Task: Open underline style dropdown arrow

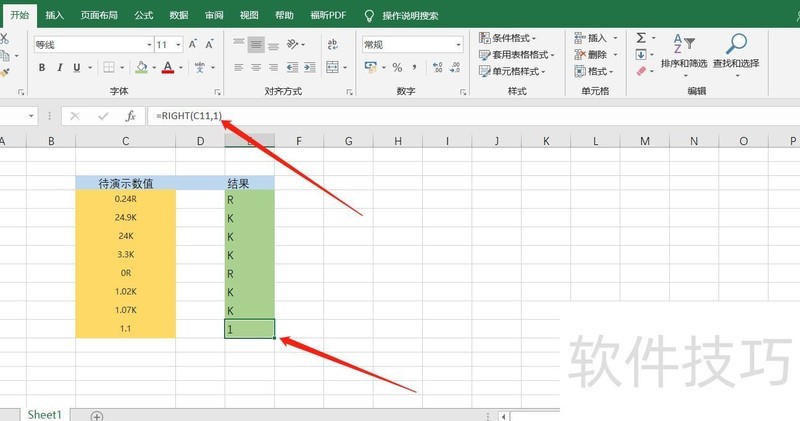Action: [x=90, y=67]
